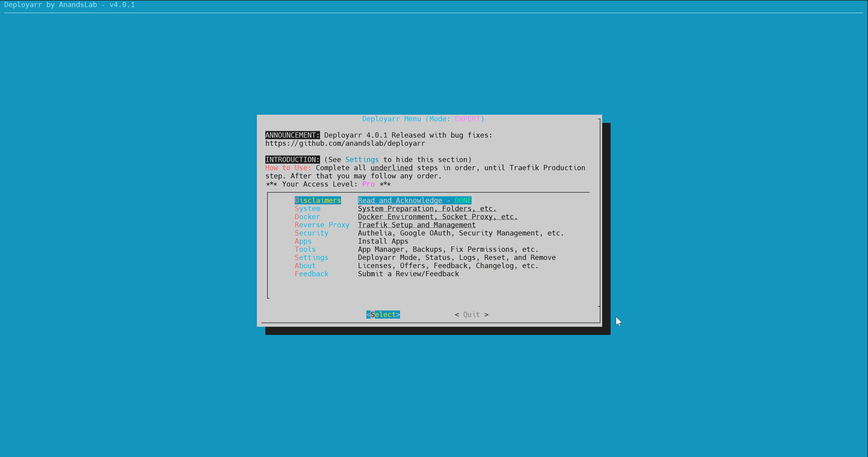Click 'Traefik Setup and Management' description

(x=416, y=225)
